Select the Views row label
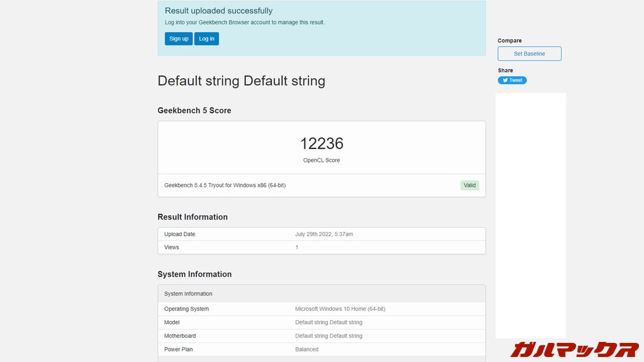Screen dimensions: 644x362 (172, 247)
